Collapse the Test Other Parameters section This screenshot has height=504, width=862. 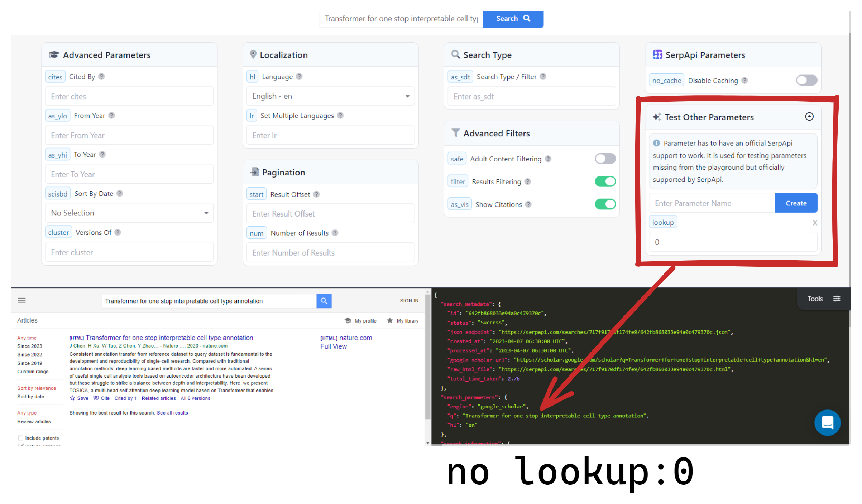coord(809,117)
